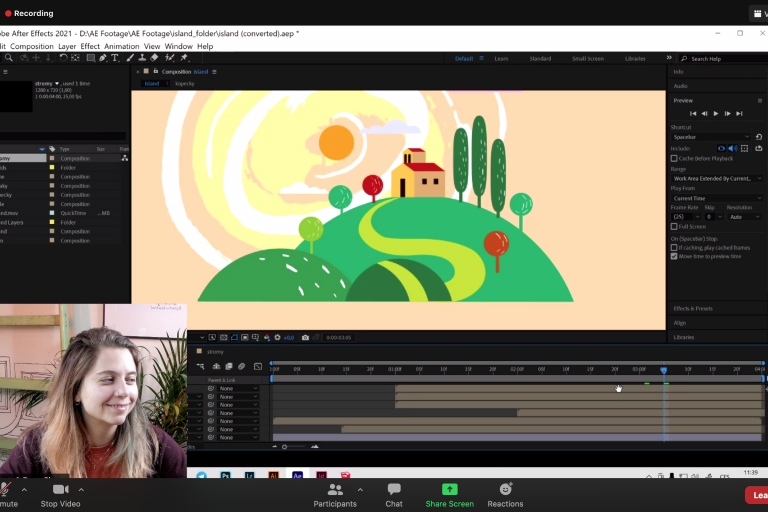
Task: Open the Animation menu
Action: pos(122,46)
